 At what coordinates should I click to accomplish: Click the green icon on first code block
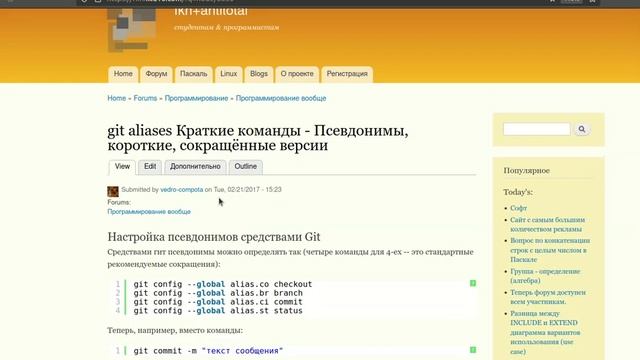473,283
